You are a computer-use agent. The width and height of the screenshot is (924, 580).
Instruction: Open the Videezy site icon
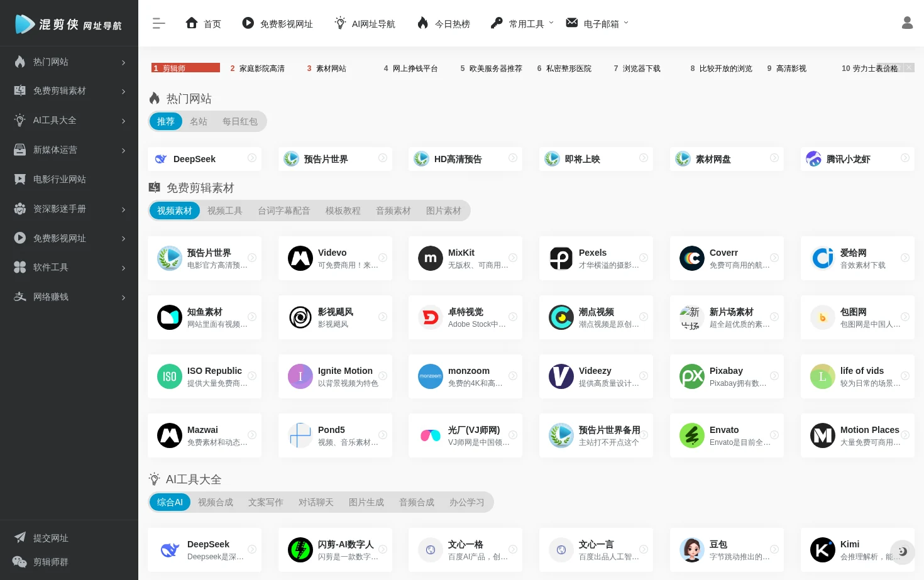[x=561, y=376]
